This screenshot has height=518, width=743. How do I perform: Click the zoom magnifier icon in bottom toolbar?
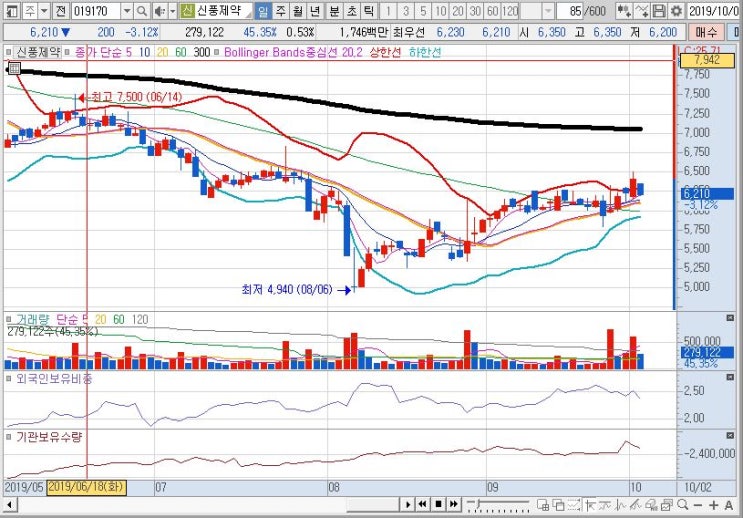point(683,504)
